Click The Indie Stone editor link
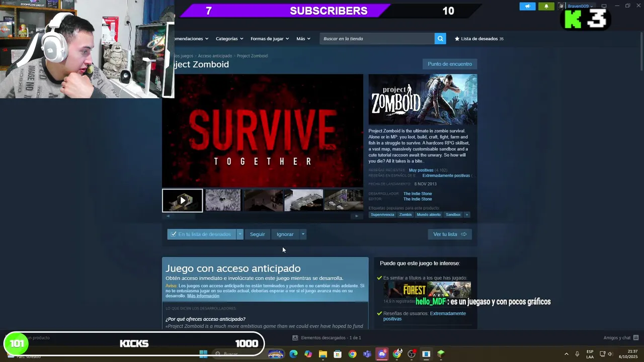 [418, 199]
